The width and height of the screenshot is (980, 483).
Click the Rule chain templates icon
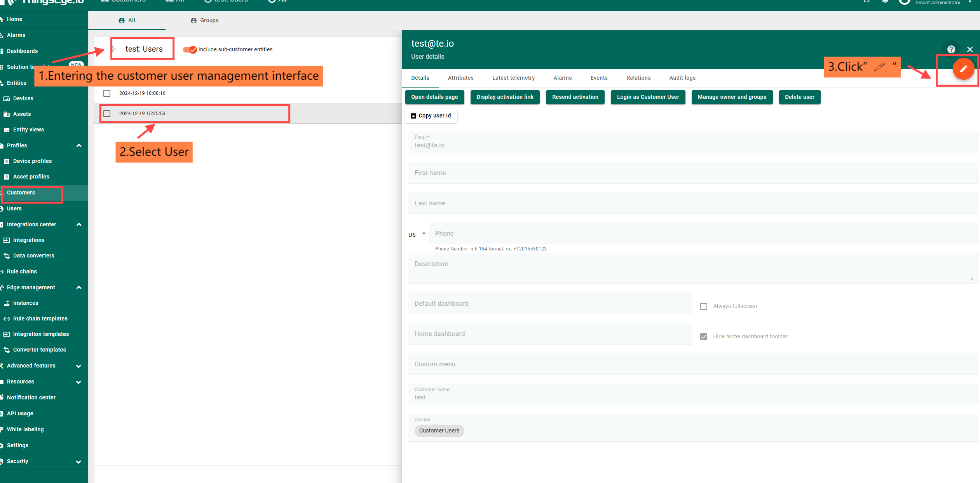(x=7, y=318)
